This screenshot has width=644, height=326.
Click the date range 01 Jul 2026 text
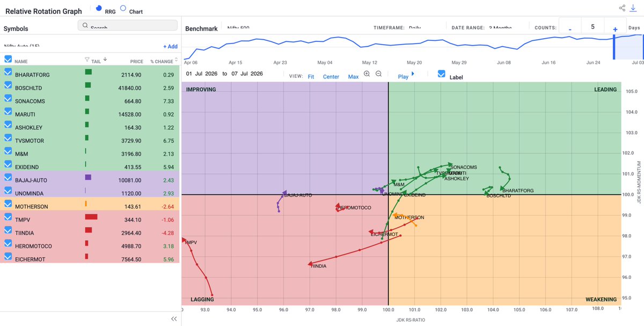pyautogui.click(x=202, y=74)
